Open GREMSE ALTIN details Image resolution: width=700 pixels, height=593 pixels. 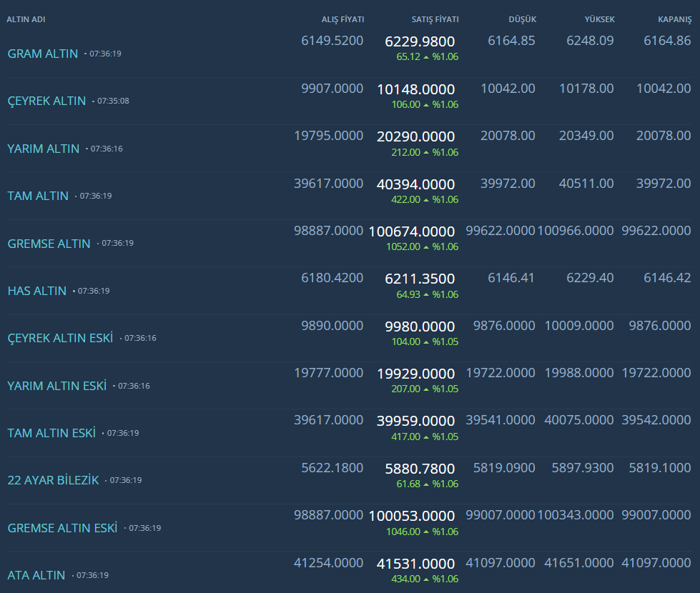[49, 244]
